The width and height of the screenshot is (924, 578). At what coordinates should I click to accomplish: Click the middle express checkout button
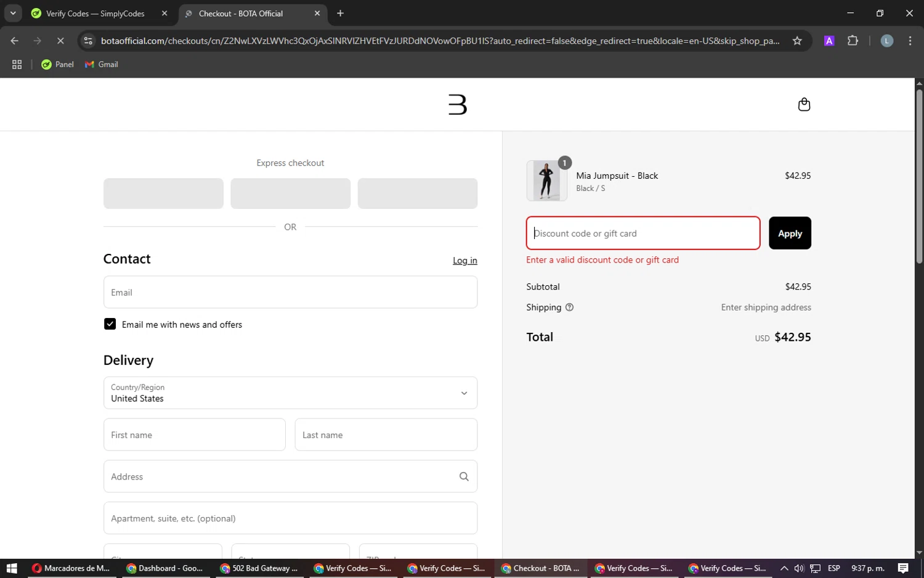pos(290,193)
